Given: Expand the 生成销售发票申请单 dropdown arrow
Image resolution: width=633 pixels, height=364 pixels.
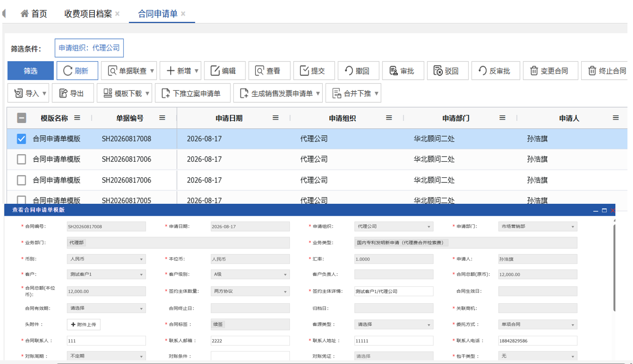Looking at the screenshot, I should point(318,94).
